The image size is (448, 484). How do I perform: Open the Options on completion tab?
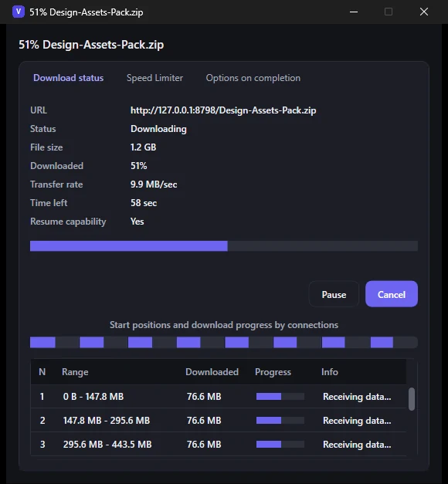click(x=253, y=78)
